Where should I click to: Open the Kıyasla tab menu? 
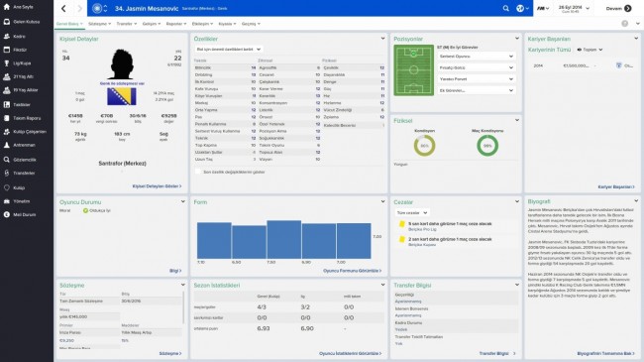click(227, 24)
